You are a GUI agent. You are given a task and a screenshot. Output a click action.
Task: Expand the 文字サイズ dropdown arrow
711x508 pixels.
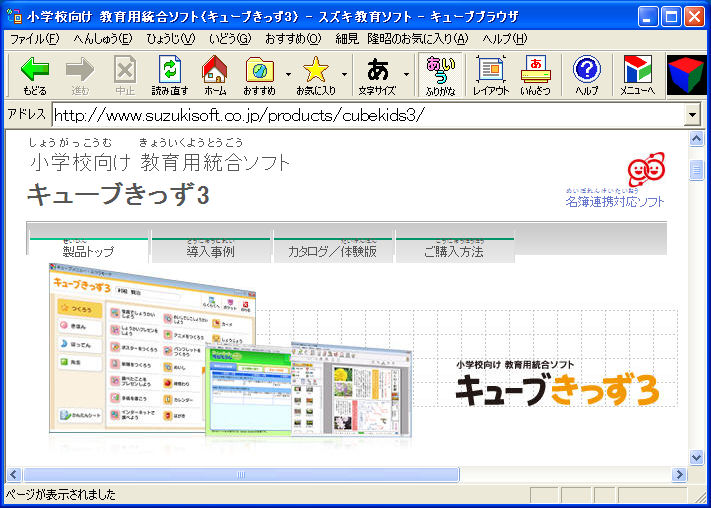(407, 74)
